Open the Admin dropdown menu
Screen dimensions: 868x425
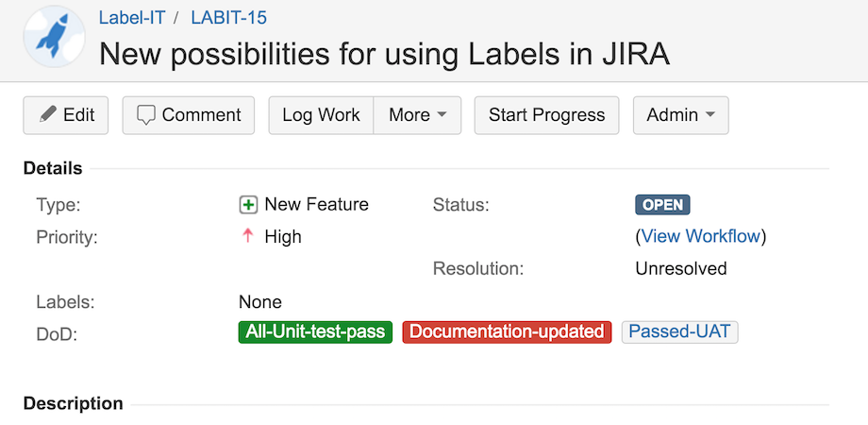tap(680, 115)
